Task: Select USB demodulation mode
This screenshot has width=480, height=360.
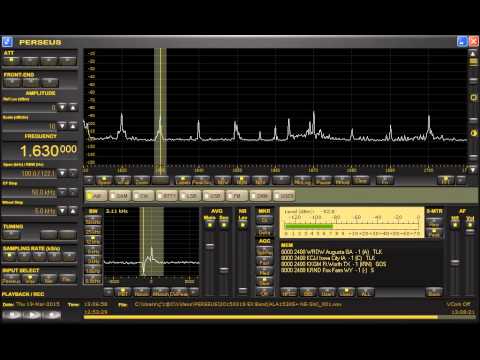Action: coord(214,196)
